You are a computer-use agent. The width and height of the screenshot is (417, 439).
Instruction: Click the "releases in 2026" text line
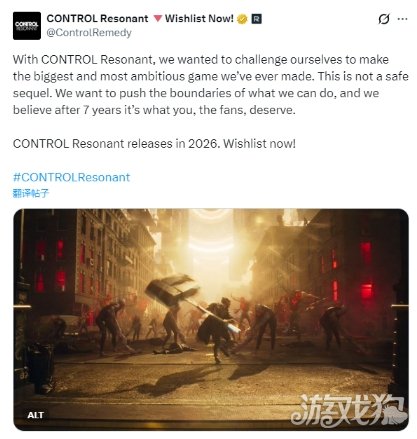click(154, 144)
